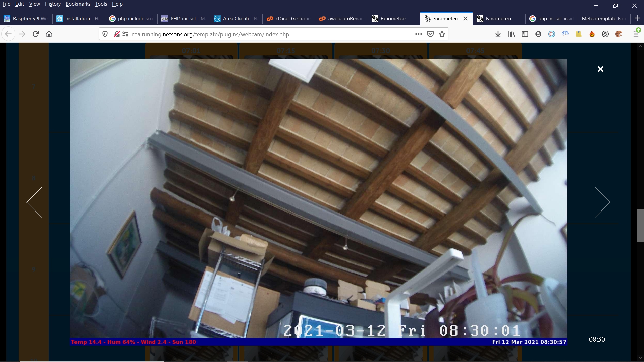Bookmark this page with the star icon
The height and width of the screenshot is (362, 644).
442,34
